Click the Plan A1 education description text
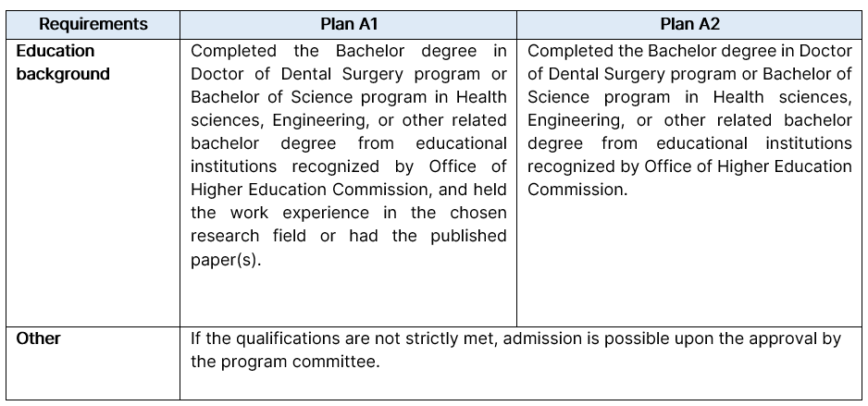Image resolution: width=868 pixels, height=406 pixels. [348, 154]
